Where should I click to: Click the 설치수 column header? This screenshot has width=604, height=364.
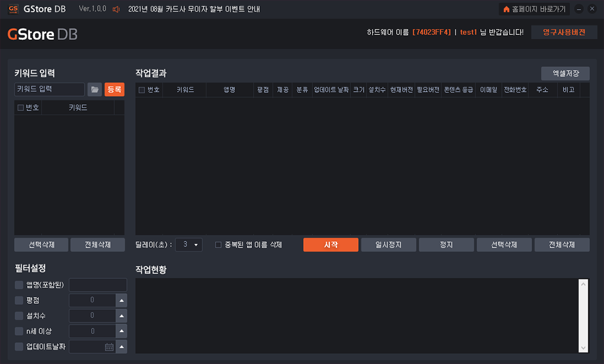click(377, 90)
